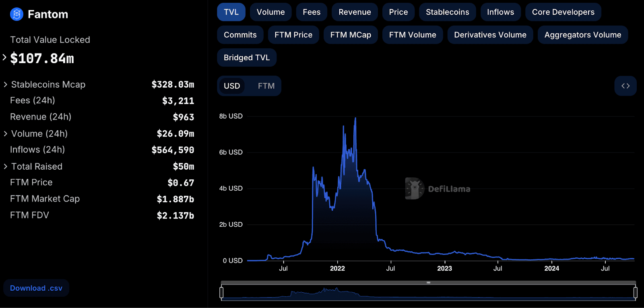644x308 pixels.
Task: Toggle the Revenue chart metric
Action: (x=355, y=12)
